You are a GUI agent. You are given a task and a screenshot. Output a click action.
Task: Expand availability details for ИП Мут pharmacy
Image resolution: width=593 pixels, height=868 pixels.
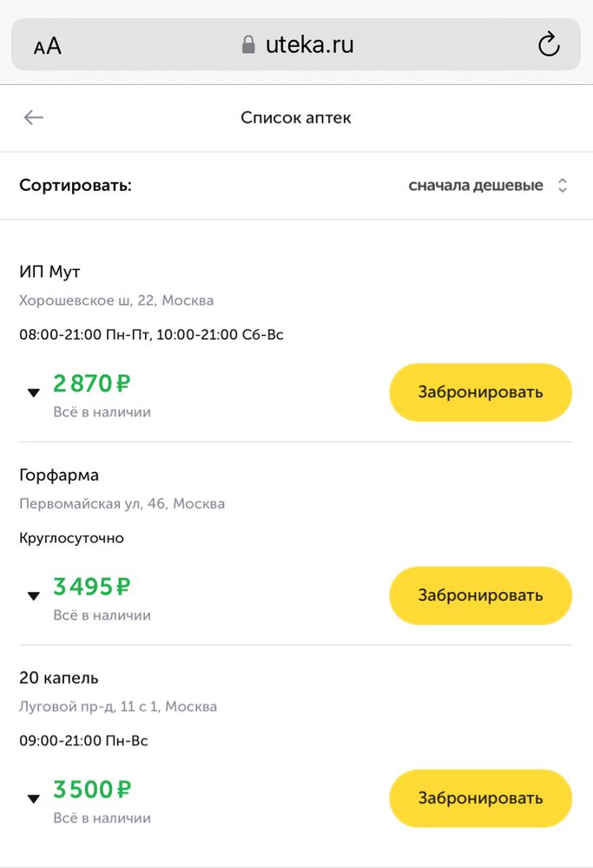point(33,392)
